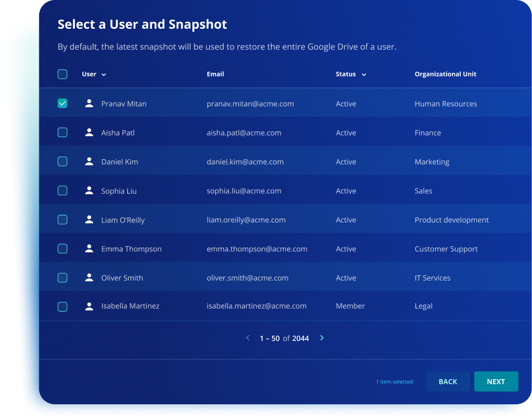Go to next page with right chevron
The width and height of the screenshot is (532, 420).
[322, 338]
